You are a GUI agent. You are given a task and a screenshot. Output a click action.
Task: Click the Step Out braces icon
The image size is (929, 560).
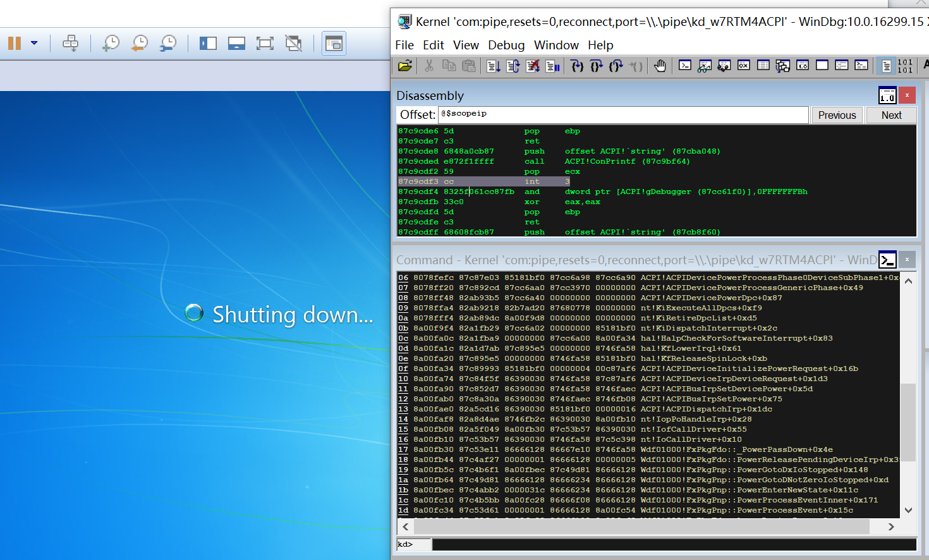tap(616, 65)
